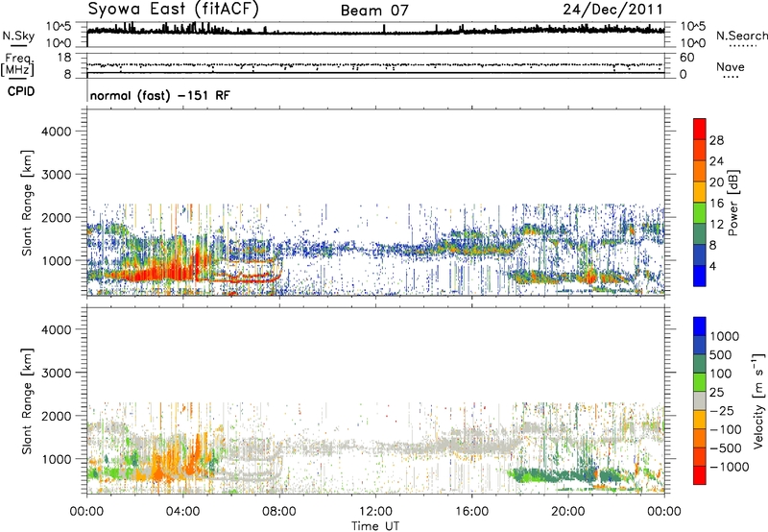The height and width of the screenshot is (532, 768).
Task: Click the '20:00' time tick label
Action: (x=568, y=512)
